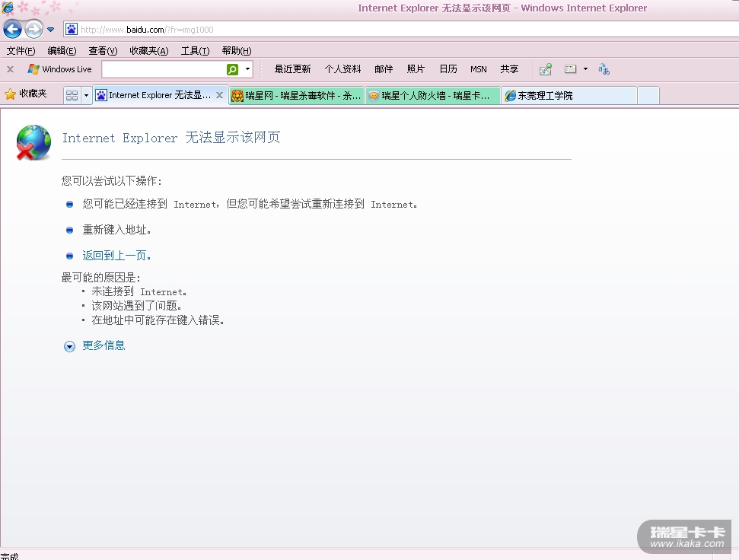This screenshot has width=739, height=560.
Task: Click 共享 on Windows Live toolbar
Action: click(509, 69)
